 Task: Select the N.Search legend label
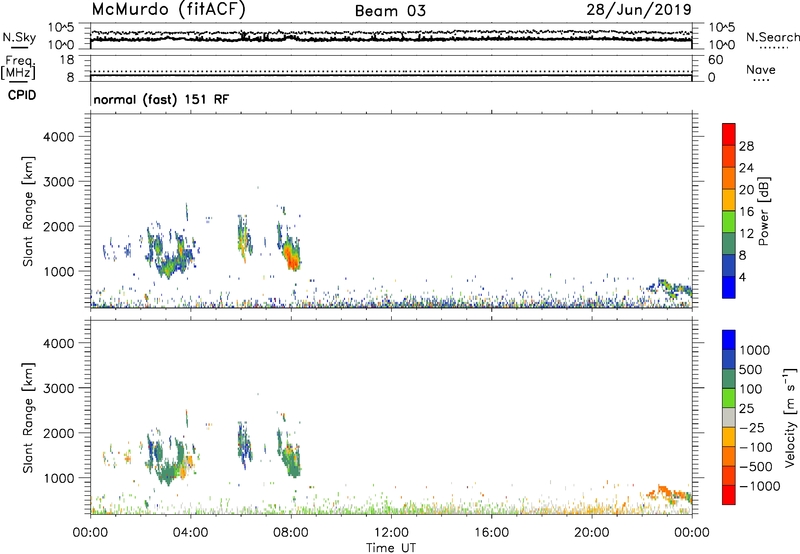pos(772,37)
